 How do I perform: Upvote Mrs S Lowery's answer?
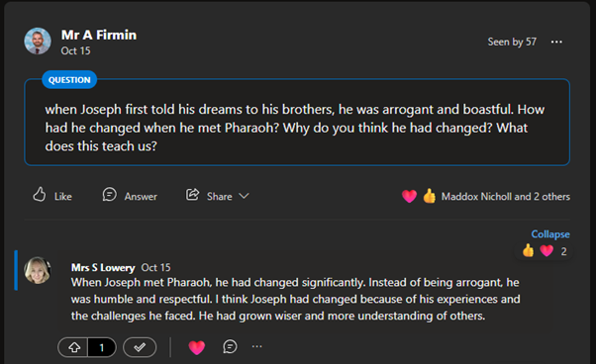coord(73,347)
